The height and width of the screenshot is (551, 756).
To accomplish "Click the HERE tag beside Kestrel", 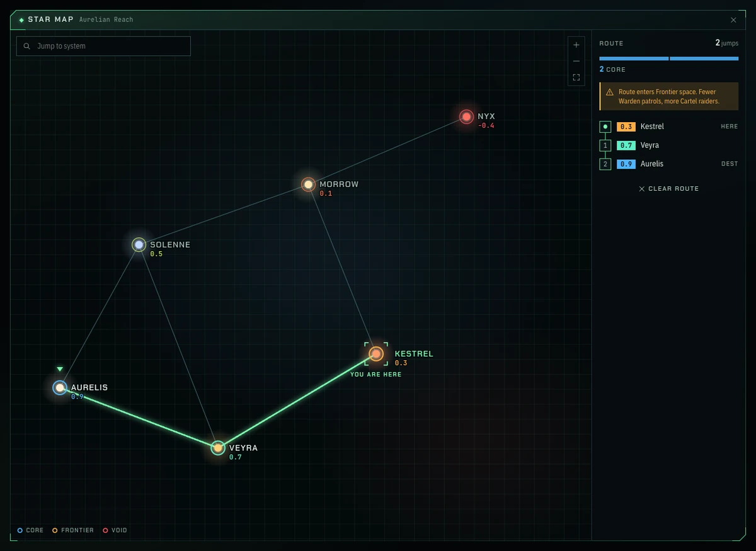I will [x=730, y=127].
